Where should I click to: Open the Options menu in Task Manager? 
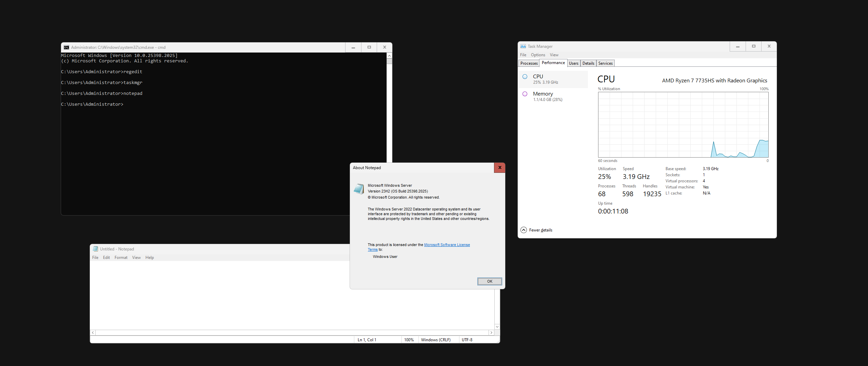coord(538,55)
